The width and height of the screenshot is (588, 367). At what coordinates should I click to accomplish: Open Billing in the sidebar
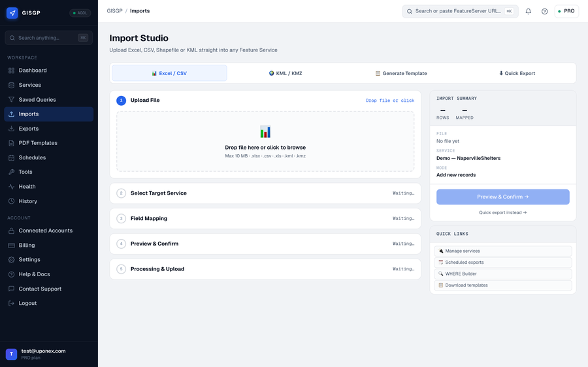click(x=49, y=246)
